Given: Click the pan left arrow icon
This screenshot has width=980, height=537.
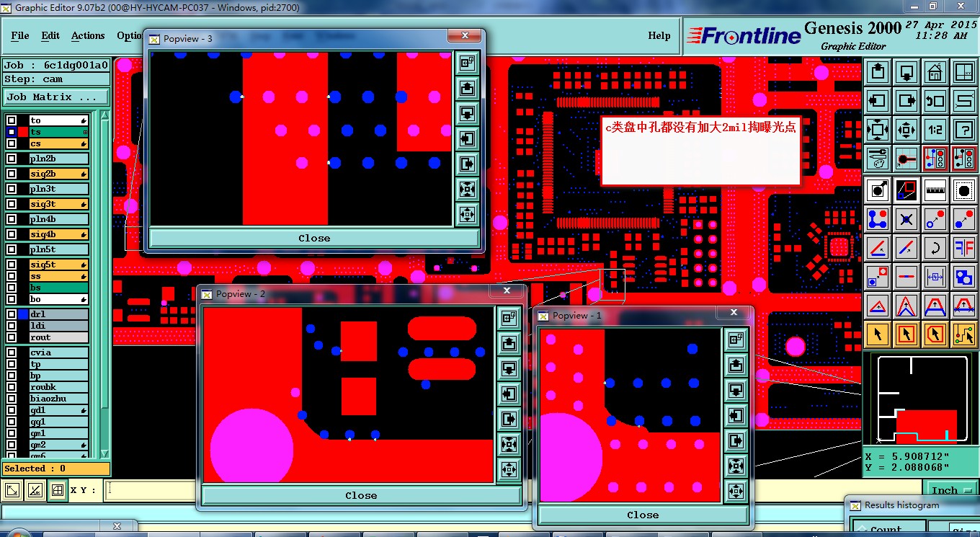Looking at the screenshot, I should [878, 101].
